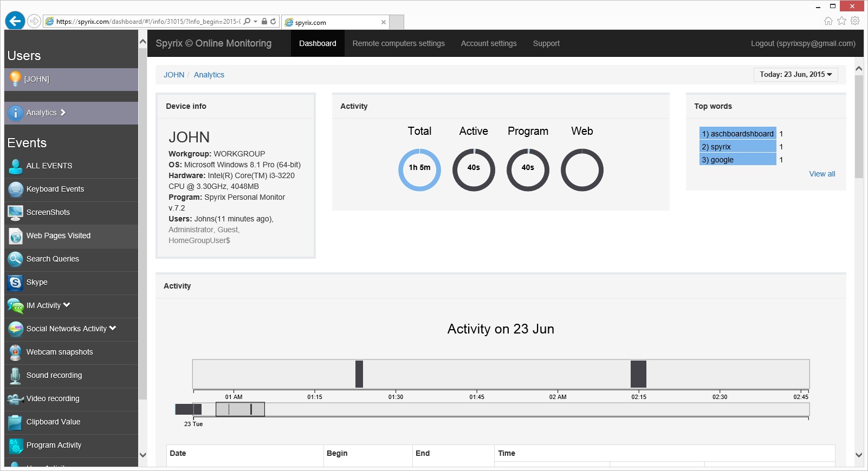868x471 pixels.
Task: Expand the Social Networks Activity chevron
Action: 113,328
